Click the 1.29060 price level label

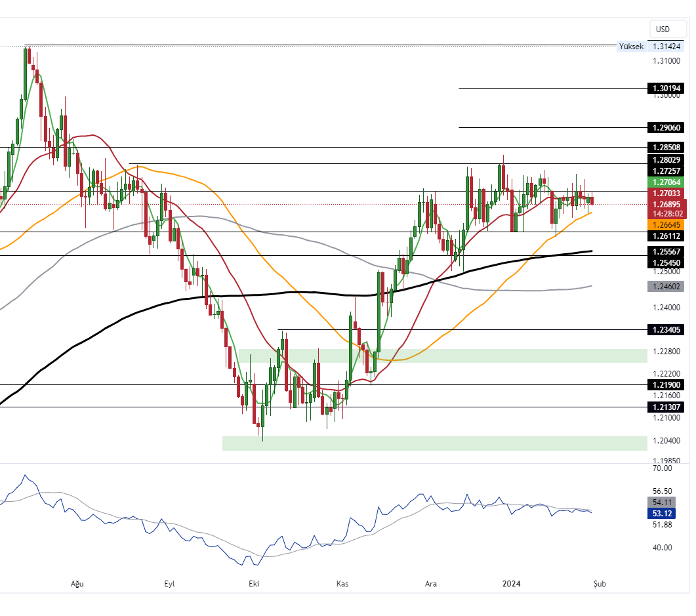click(x=665, y=127)
